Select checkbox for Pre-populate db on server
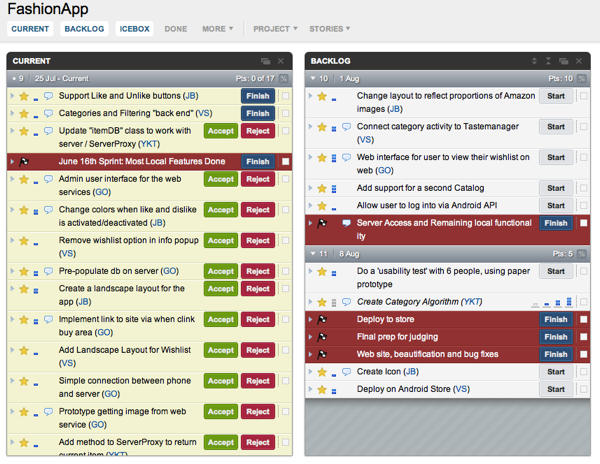 285,271
